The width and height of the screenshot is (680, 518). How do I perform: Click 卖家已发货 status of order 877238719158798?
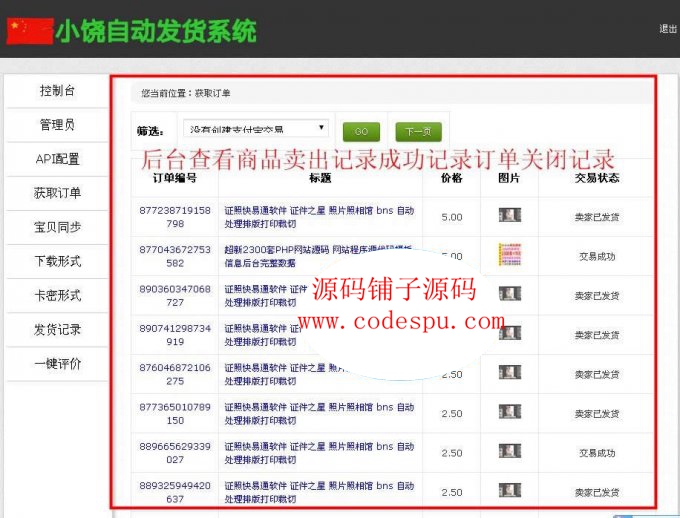click(x=597, y=217)
